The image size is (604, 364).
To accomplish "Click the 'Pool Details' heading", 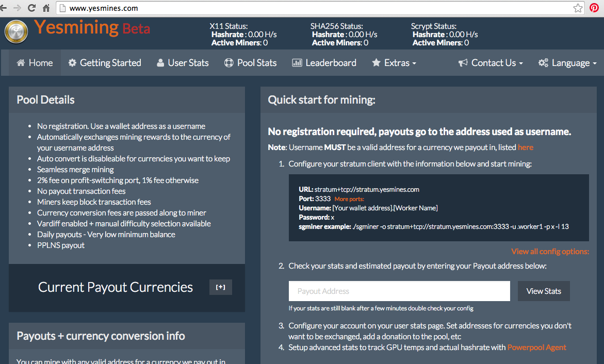I will click(45, 100).
